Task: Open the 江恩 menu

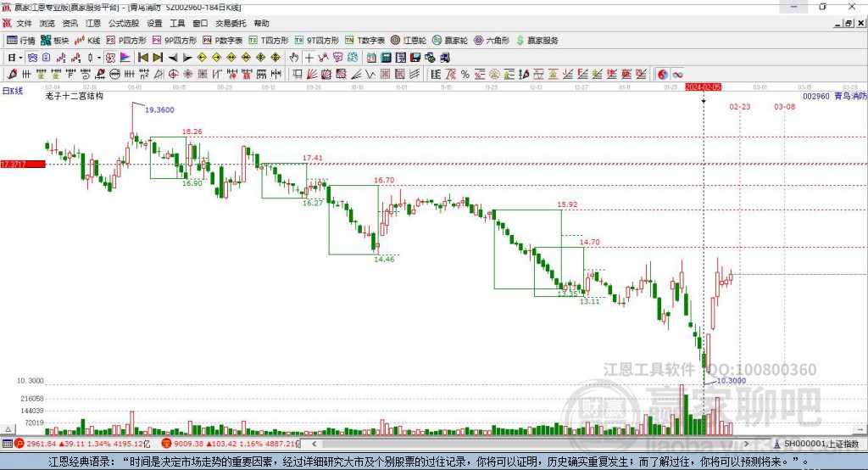Action: 93,23
